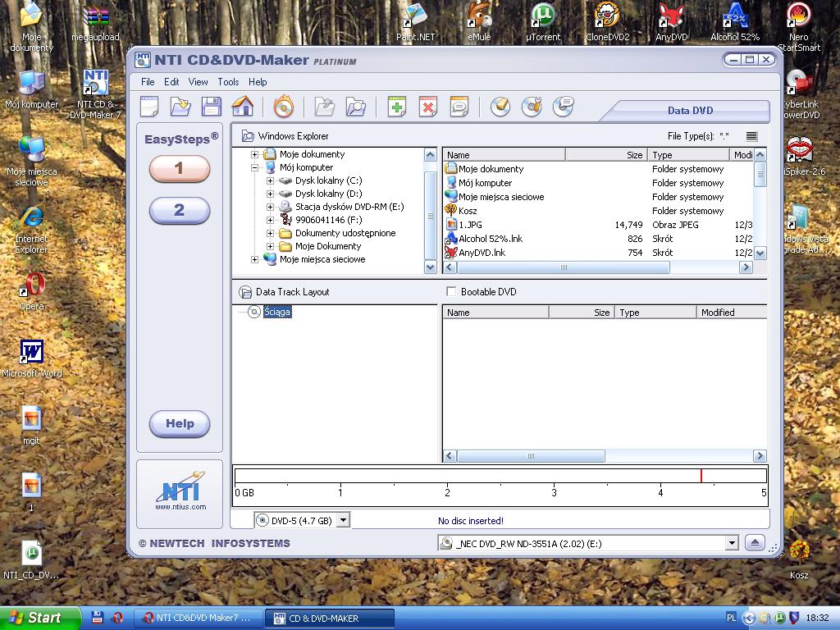Select the 1.JPG file in the file list
The width and height of the screenshot is (840, 630).
(470, 225)
